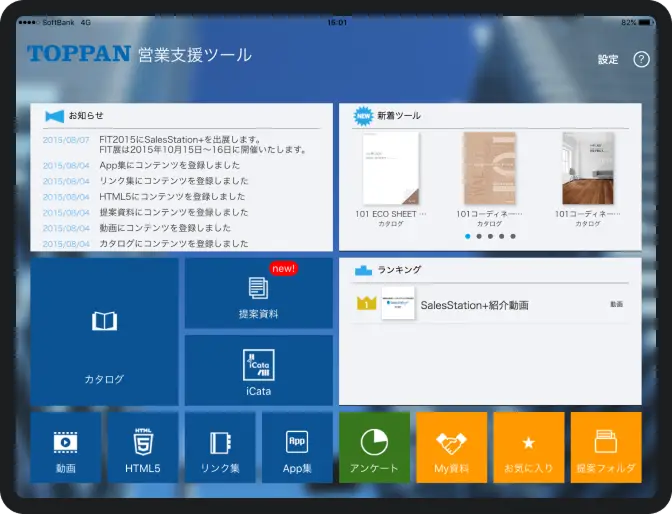
Task: Open the 動画にコンテンツを登録しました notice
Action: 165,228
